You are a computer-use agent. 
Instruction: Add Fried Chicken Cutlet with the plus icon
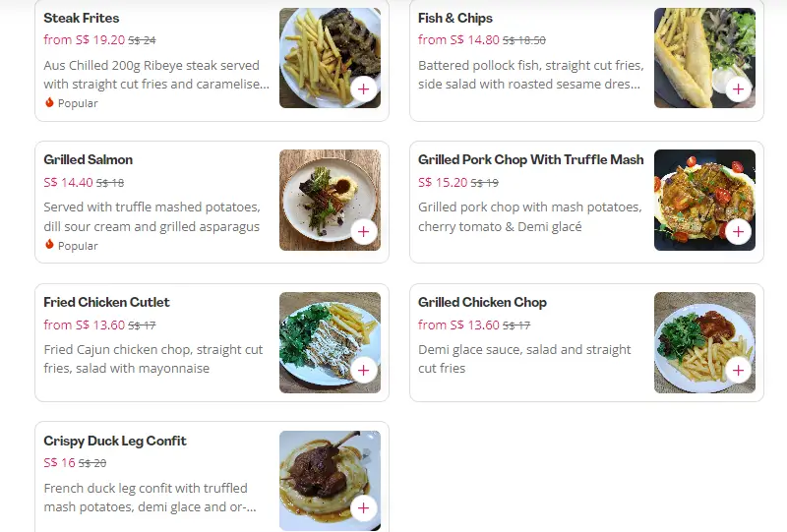pos(364,371)
